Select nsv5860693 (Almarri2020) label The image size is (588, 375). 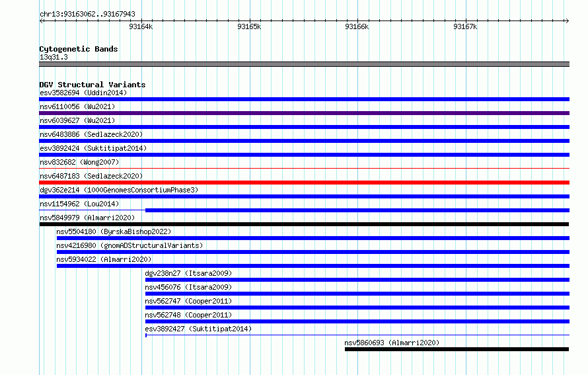click(392, 343)
